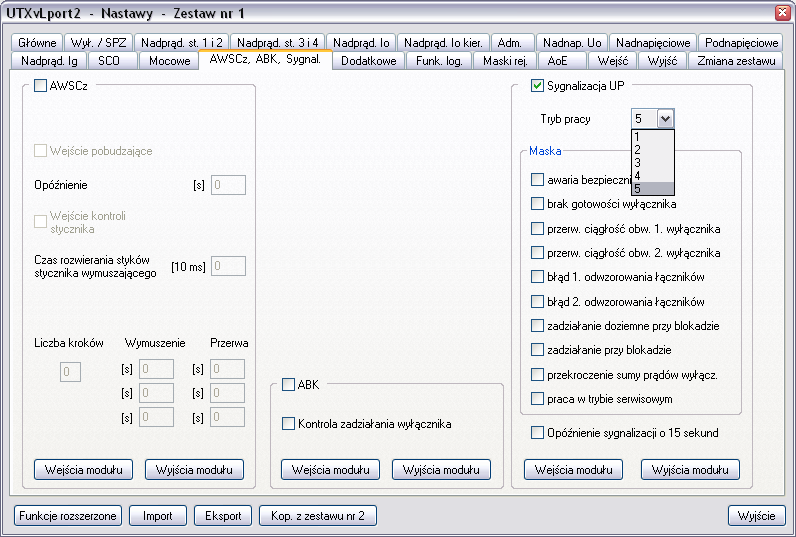Viewport: 796px width, 537px height.
Task: Enable Opóźnienie sygnalizacji o 15 sekund
Action: click(537, 432)
